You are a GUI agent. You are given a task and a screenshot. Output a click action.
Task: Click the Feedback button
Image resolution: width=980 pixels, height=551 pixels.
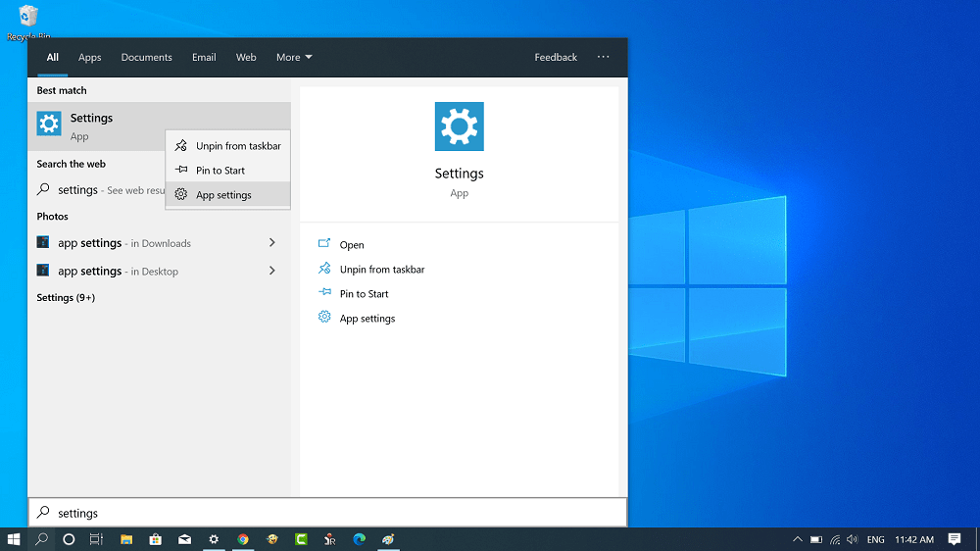pos(556,57)
